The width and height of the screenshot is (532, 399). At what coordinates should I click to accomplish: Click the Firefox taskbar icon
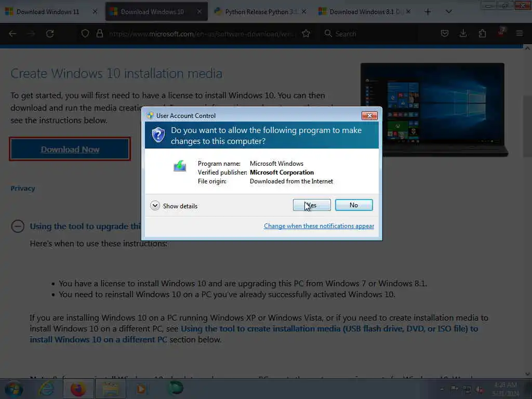pyautogui.click(x=78, y=389)
